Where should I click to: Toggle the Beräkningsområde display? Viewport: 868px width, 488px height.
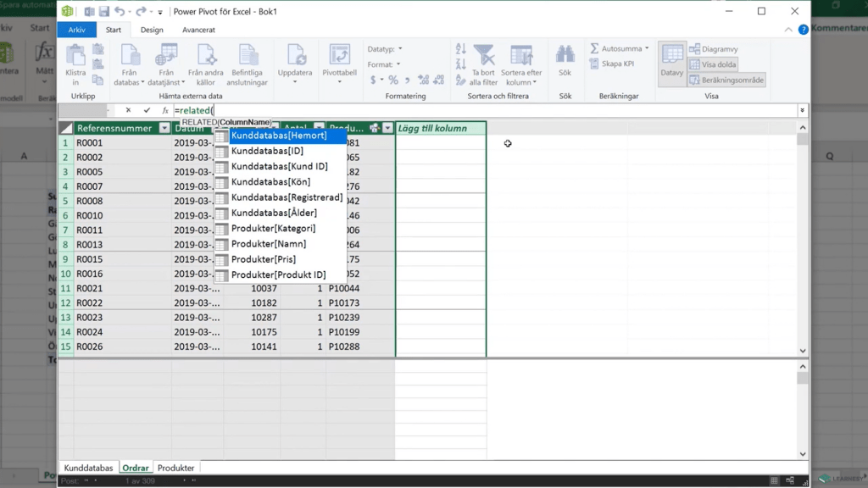point(726,80)
